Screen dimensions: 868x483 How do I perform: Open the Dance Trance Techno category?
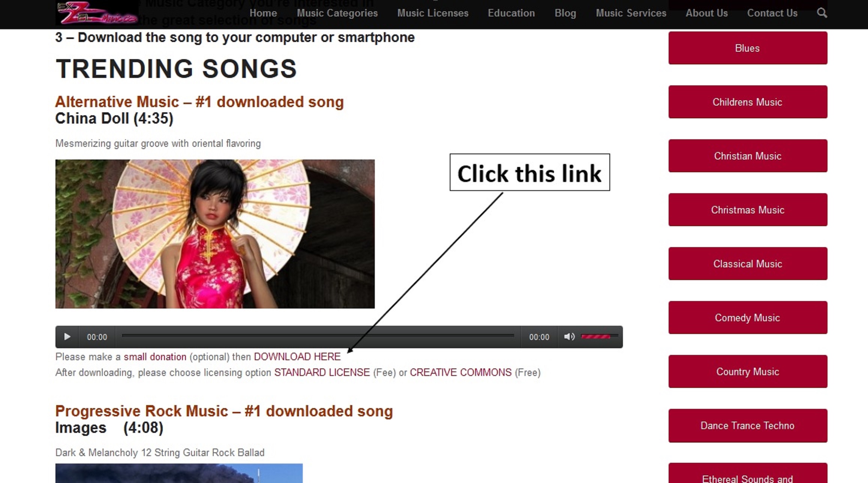[748, 425]
